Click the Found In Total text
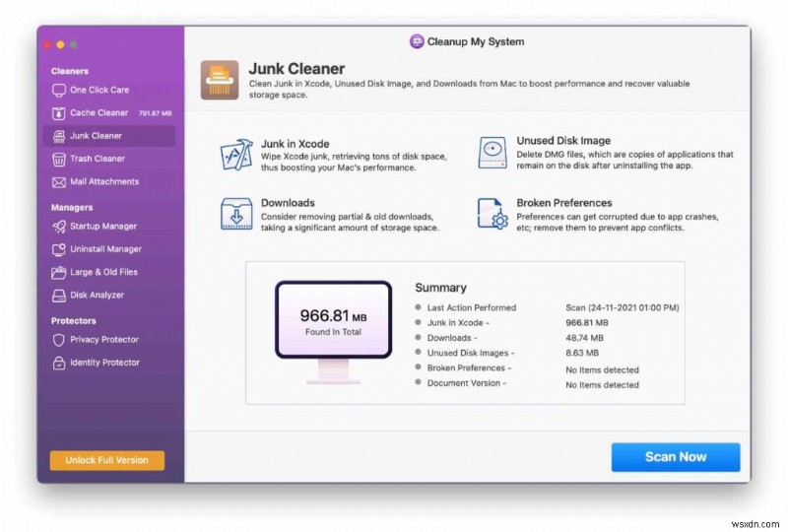This screenshot has width=788, height=532. (333, 332)
